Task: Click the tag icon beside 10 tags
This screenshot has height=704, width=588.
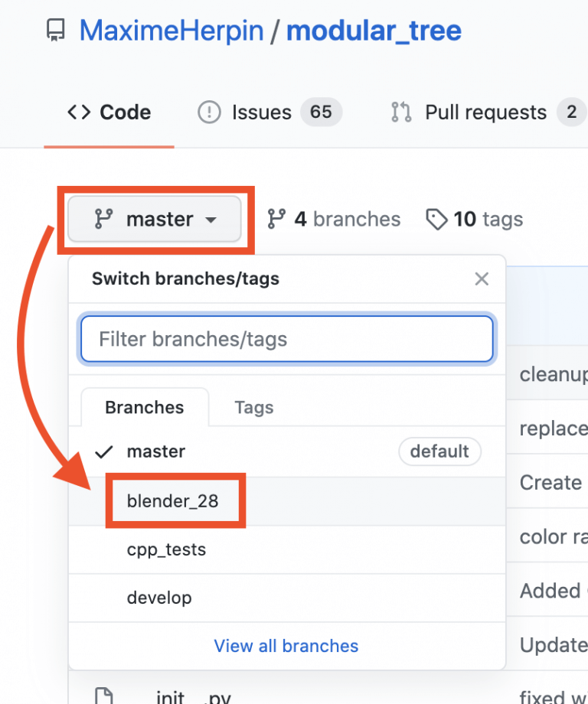Action: point(436,220)
